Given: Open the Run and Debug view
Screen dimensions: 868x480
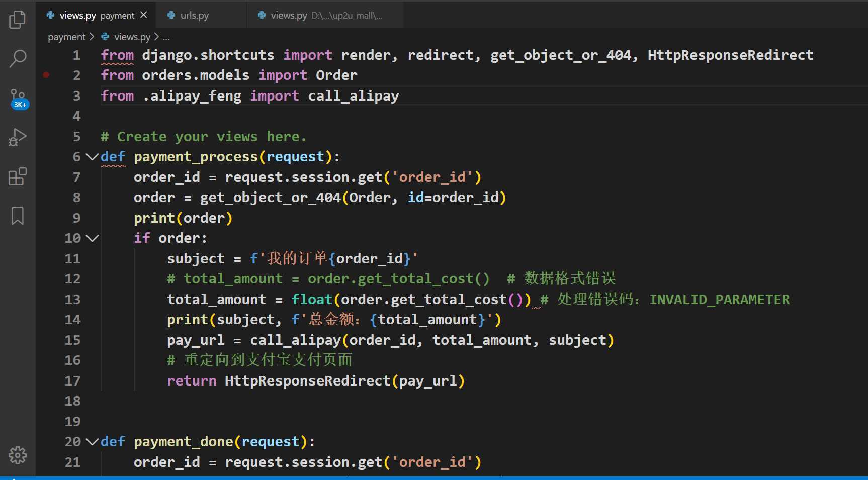Looking at the screenshot, I should [18, 137].
